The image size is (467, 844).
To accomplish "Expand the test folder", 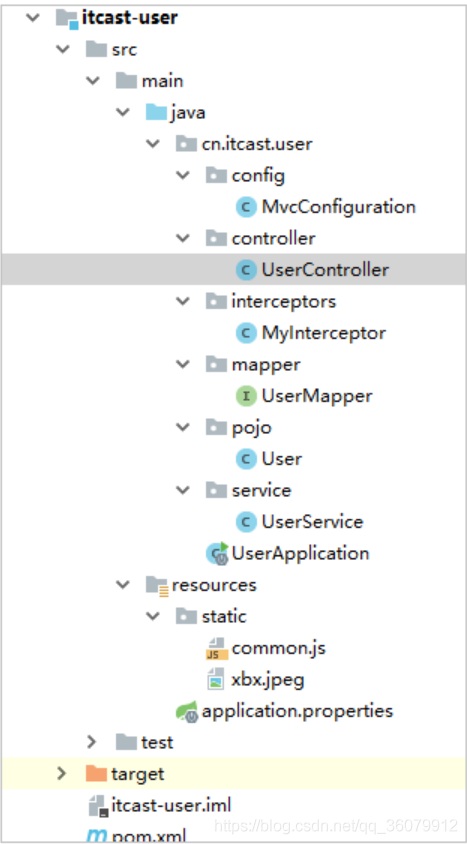I will point(92,742).
